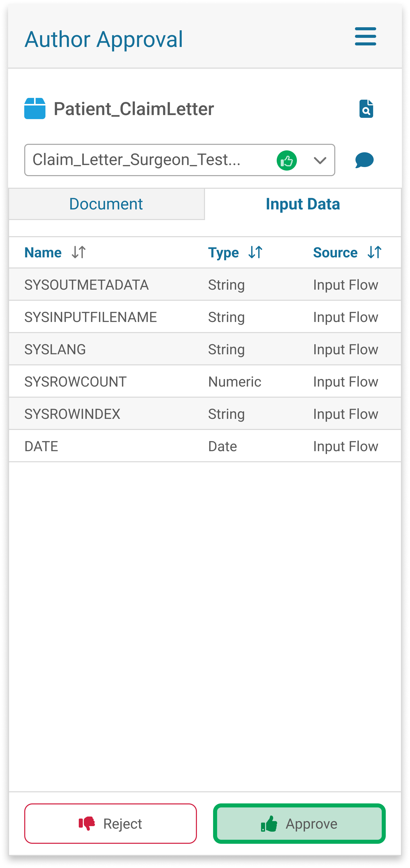Sort by Name column arrows
Image resolution: width=410 pixels, height=868 pixels.
click(79, 252)
